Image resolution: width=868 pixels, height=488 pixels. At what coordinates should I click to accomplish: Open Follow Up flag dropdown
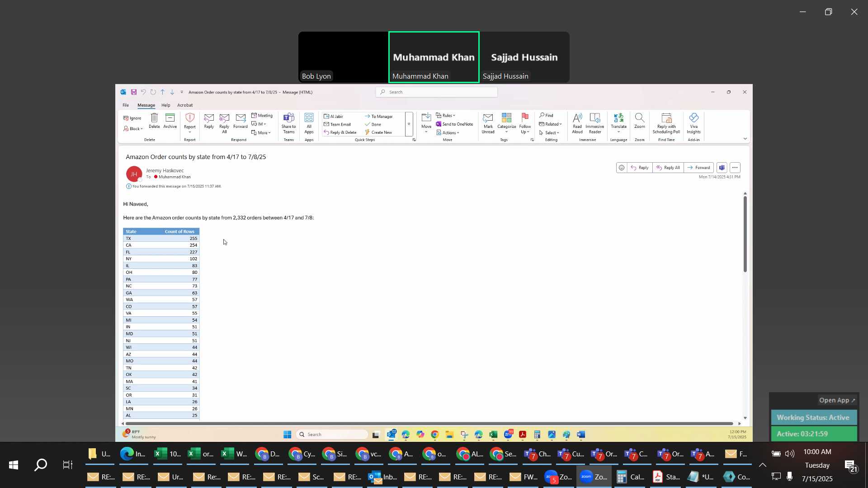[525, 123]
